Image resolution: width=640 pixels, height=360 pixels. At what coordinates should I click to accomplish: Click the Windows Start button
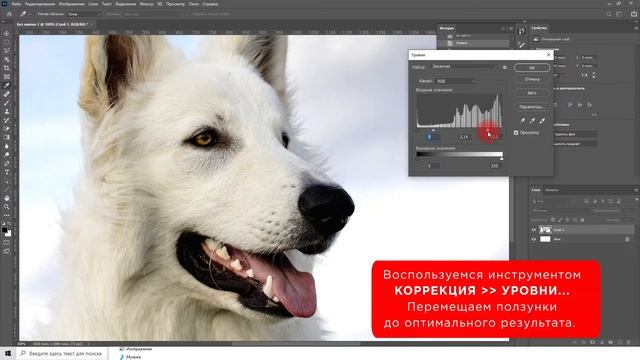8,353
